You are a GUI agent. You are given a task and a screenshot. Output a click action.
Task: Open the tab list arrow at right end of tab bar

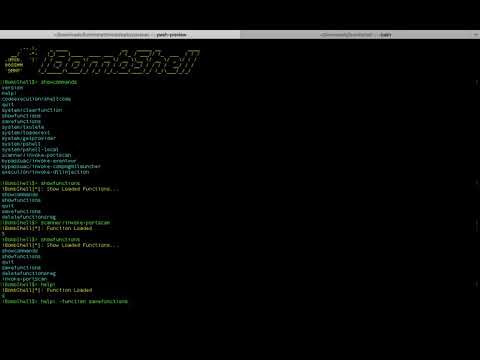point(475,35)
